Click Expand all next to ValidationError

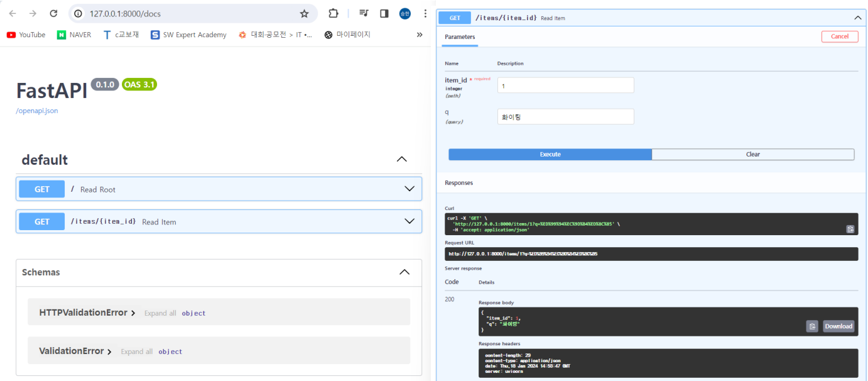(x=136, y=351)
